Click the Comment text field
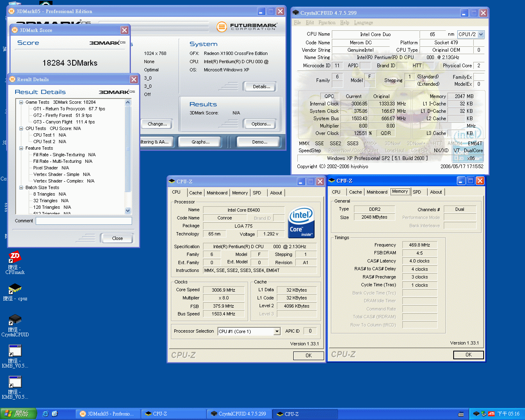Image resolution: width=525 pixels, height=420 pixels. point(84,221)
